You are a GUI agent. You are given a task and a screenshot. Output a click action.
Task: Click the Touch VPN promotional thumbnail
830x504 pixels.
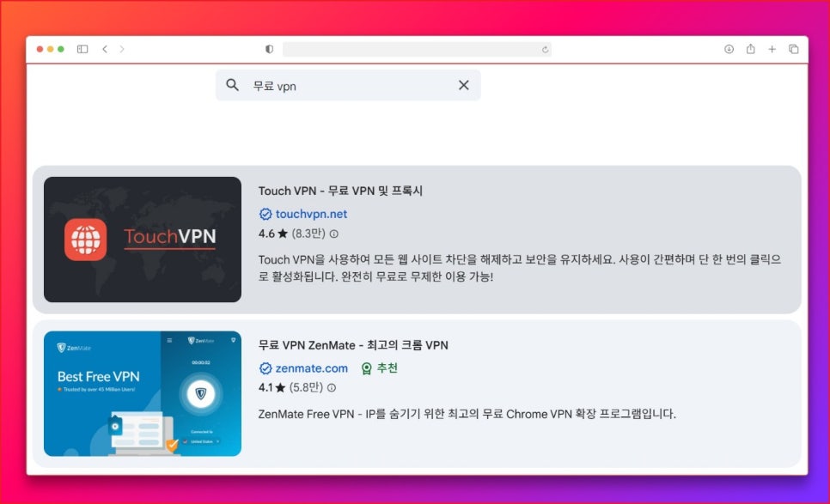(x=142, y=240)
